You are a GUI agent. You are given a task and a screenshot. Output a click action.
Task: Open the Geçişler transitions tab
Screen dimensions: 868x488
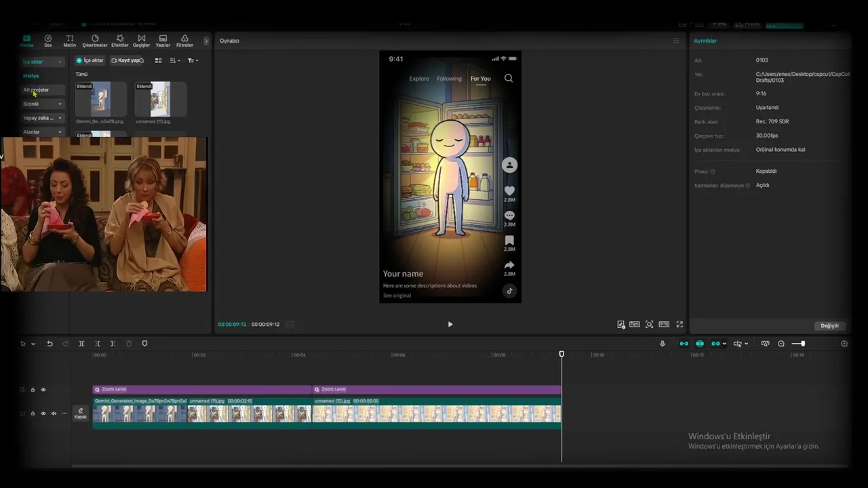coord(142,41)
